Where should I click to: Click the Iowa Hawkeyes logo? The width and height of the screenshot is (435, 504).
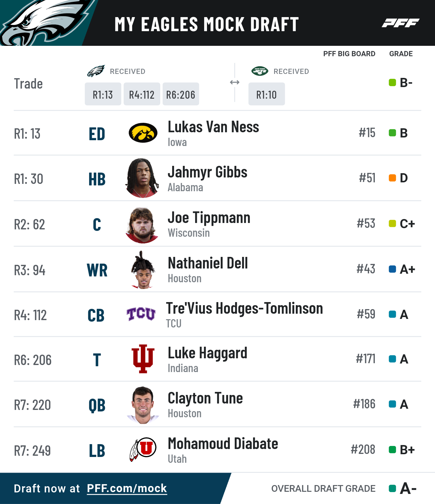coord(143,133)
